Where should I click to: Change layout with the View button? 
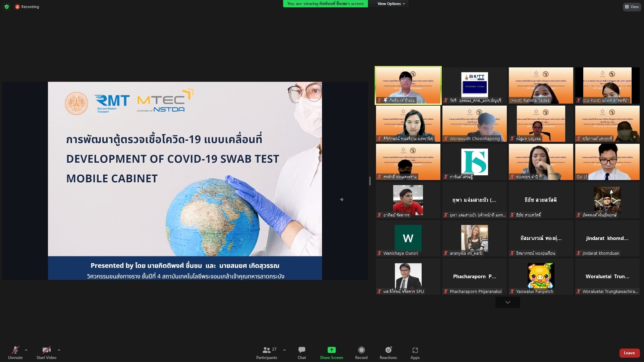[x=632, y=7]
